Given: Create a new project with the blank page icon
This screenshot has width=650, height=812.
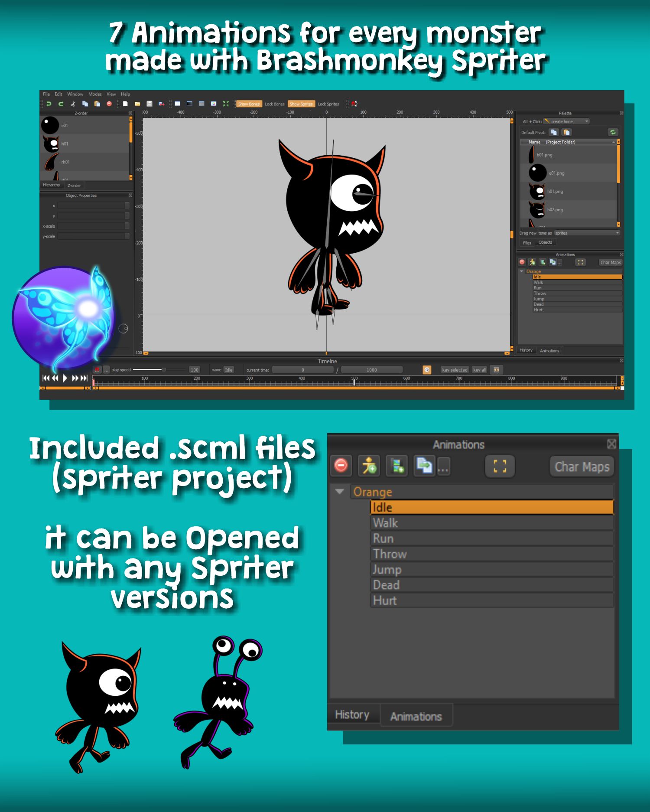Looking at the screenshot, I should [x=125, y=104].
